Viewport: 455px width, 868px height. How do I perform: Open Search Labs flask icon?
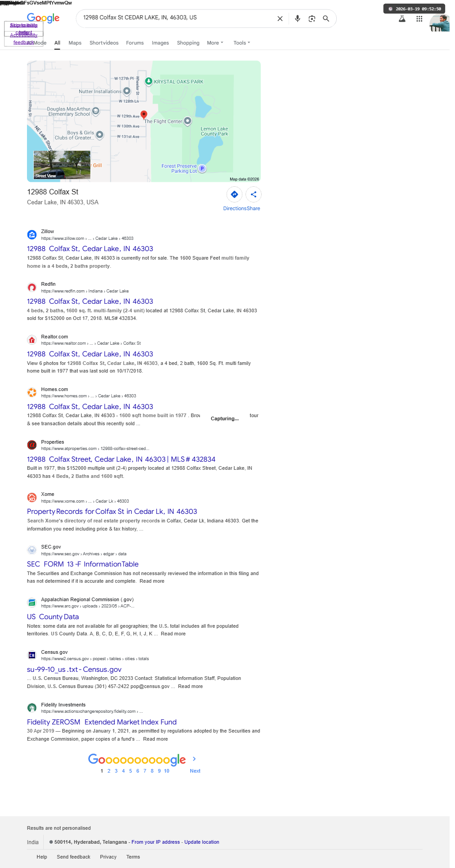pyautogui.click(x=402, y=18)
